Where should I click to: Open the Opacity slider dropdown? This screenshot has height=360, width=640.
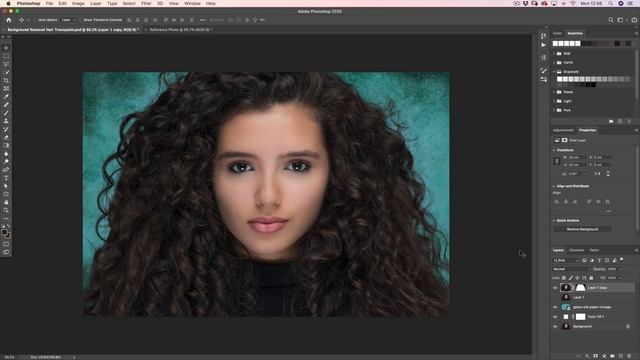click(620, 269)
